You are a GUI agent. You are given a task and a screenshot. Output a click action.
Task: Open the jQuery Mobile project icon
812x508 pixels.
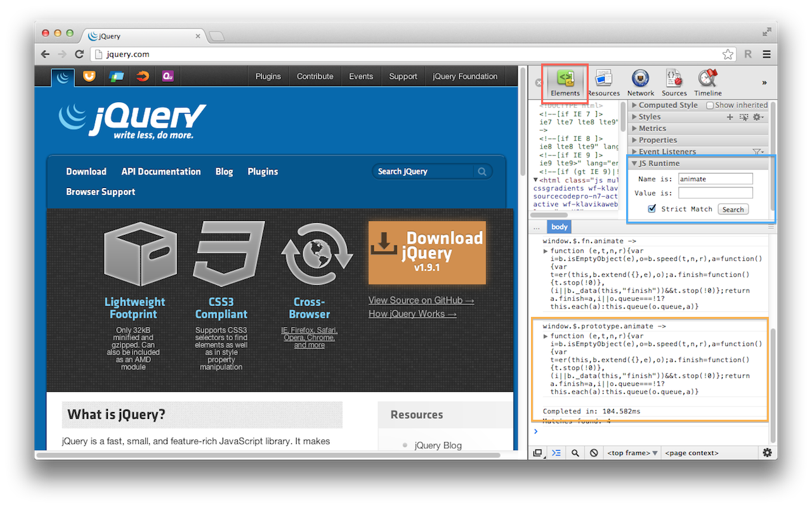coord(116,76)
